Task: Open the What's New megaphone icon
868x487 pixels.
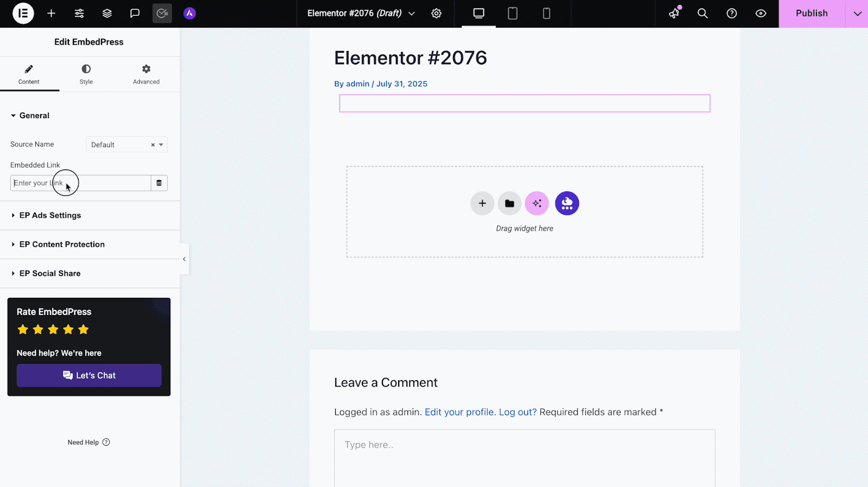Action: click(674, 14)
